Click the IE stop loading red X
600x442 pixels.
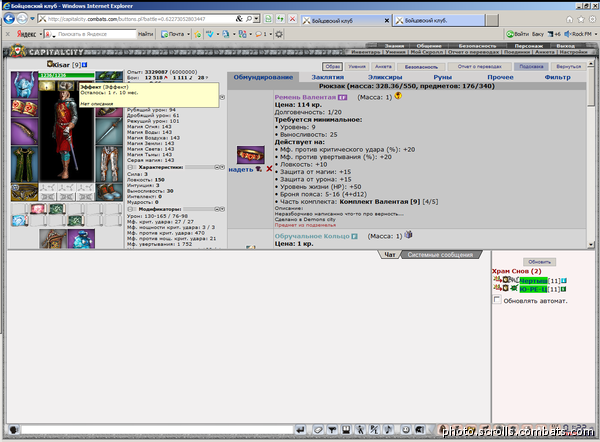click(x=292, y=19)
